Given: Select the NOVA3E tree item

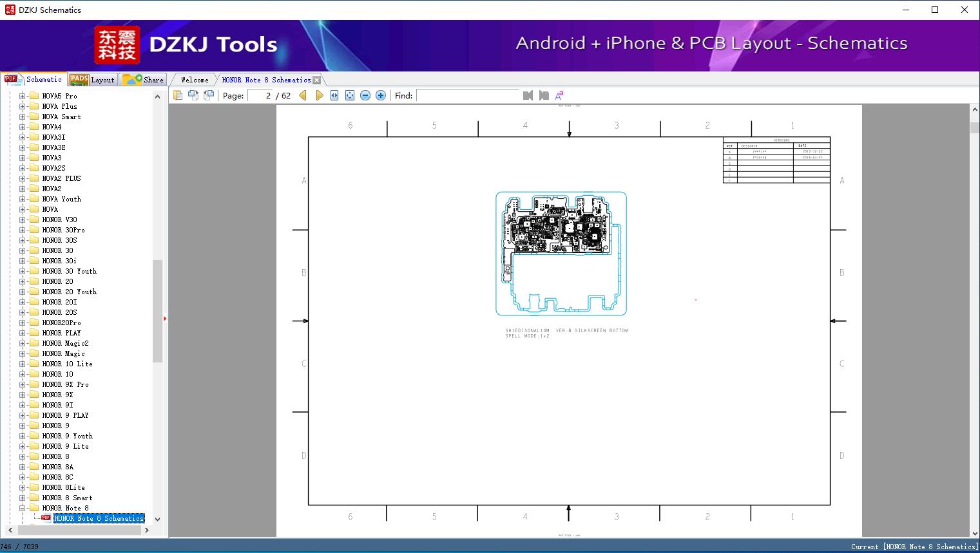Looking at the screenshot, I should (x=53, y=147).
